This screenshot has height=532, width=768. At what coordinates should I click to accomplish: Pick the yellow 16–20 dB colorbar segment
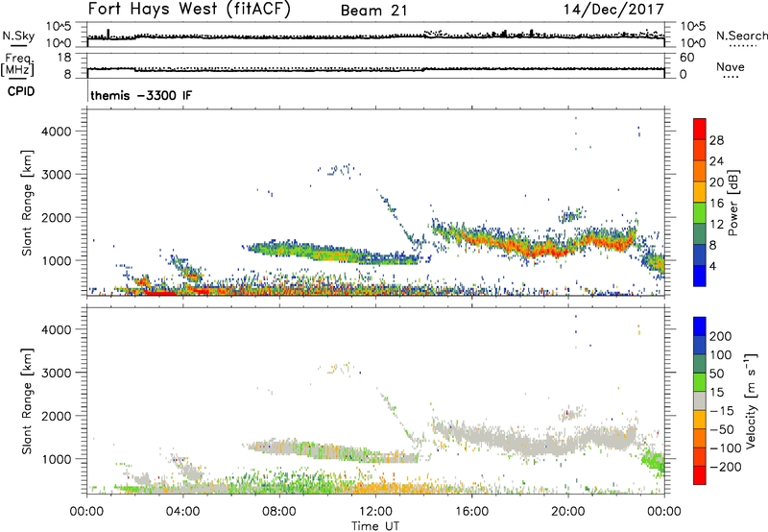[700, 192]
